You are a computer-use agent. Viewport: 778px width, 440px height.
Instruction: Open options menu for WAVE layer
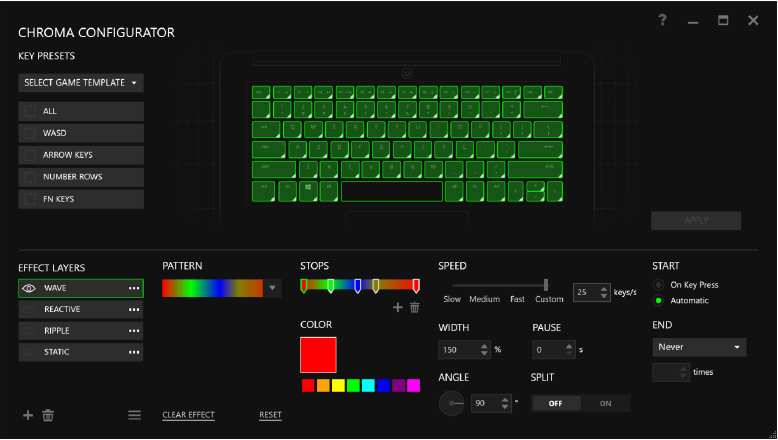[134, 288]
